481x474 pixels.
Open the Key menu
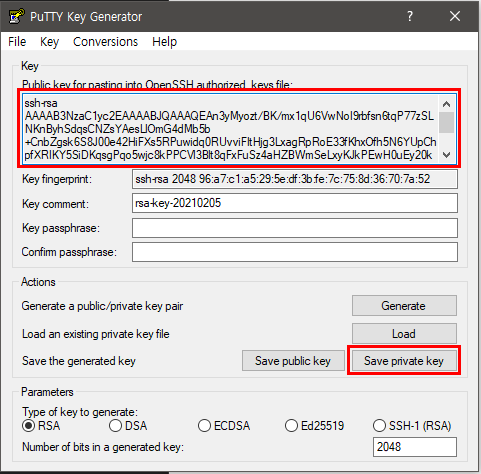[x=49, y=42]
